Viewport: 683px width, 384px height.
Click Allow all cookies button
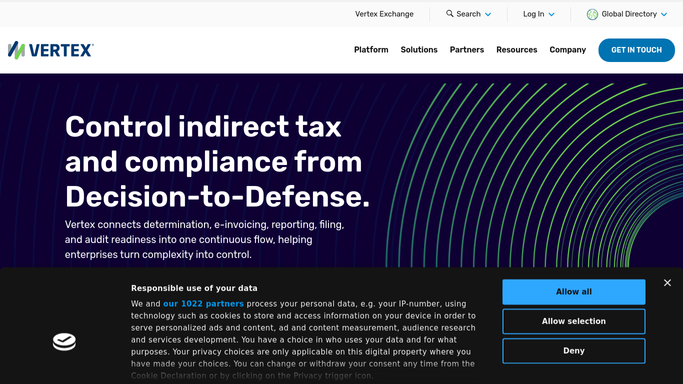click(574, 292)
